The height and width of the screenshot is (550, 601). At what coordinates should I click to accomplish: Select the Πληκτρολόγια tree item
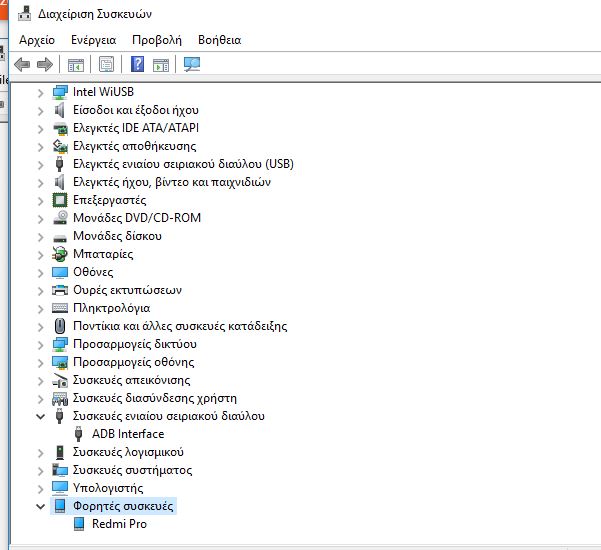pyautogui.click(x=111, y=308)
